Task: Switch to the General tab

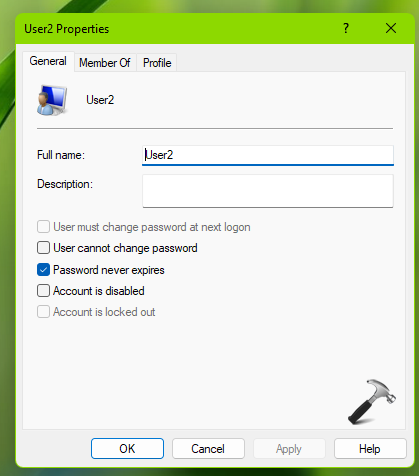Action: [48, 61]
